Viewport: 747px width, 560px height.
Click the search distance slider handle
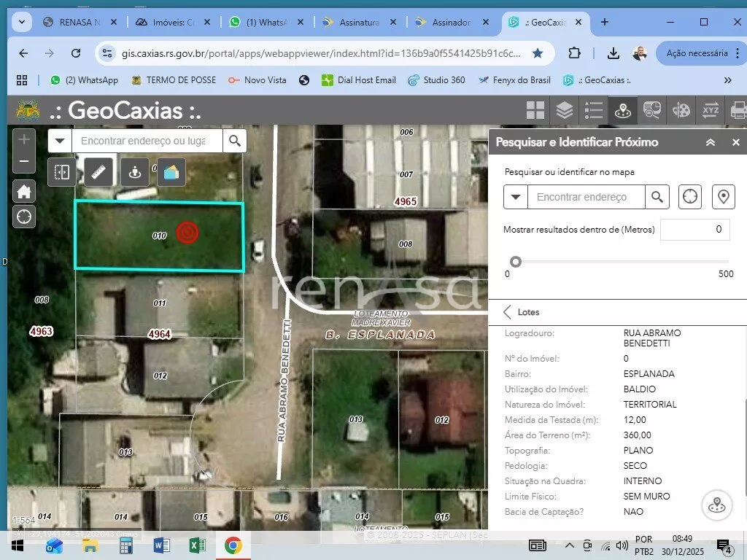point(516,262)
